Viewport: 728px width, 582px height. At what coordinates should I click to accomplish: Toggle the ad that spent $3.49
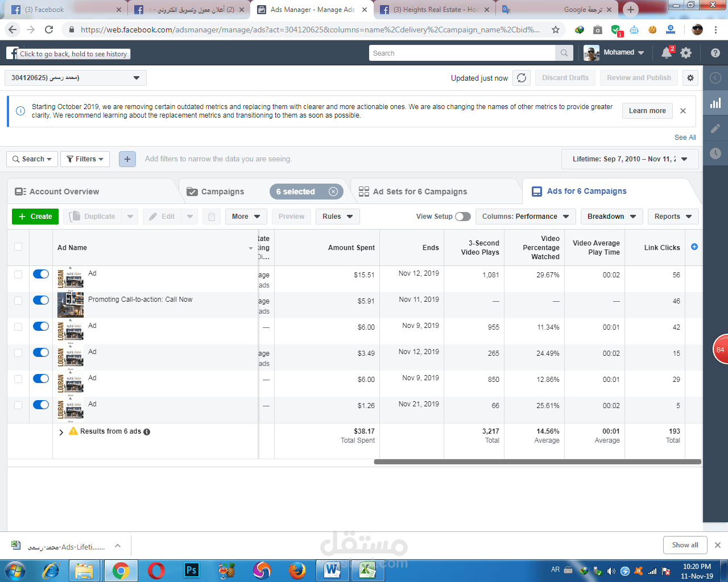(x=41, y=352)
